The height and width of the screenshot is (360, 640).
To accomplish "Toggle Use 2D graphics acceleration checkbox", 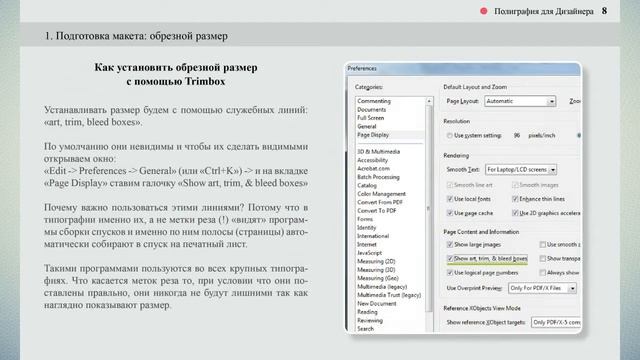I will 515,213.
